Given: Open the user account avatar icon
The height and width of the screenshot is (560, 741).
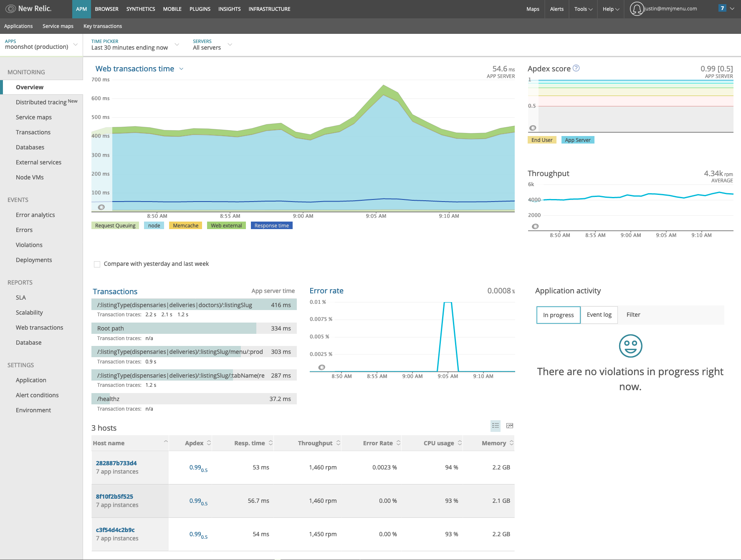Looking at the screenshot, I should pos(637,9).
